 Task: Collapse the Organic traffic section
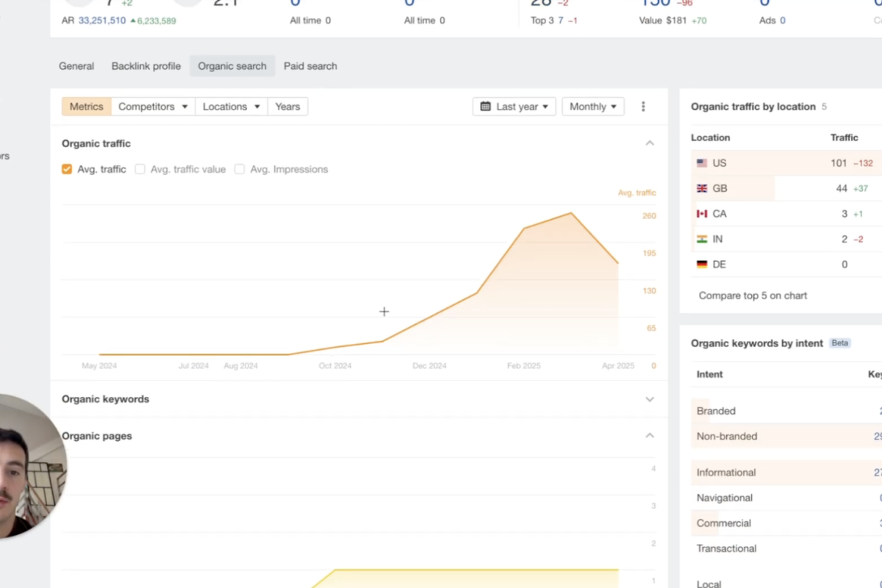tap(650, 143)
